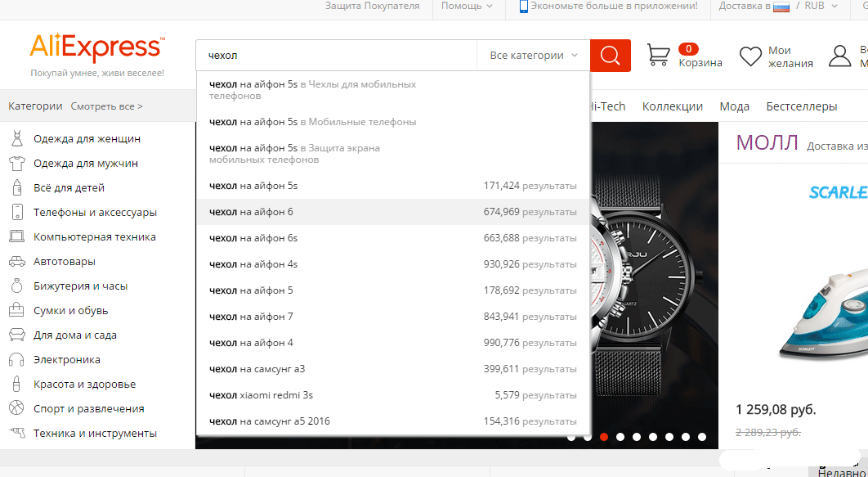Open the Все категории search dropdown
868x477 pixels.
tap(533, 56)
